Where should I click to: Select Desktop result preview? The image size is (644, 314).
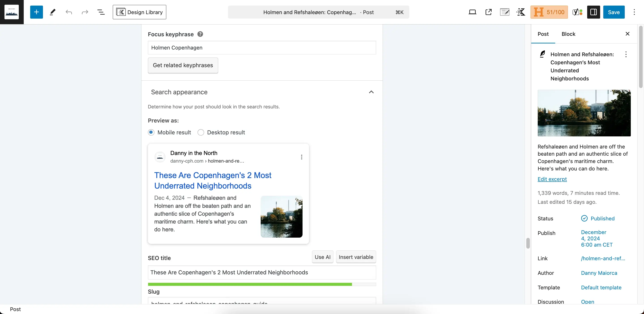[201, 132]
